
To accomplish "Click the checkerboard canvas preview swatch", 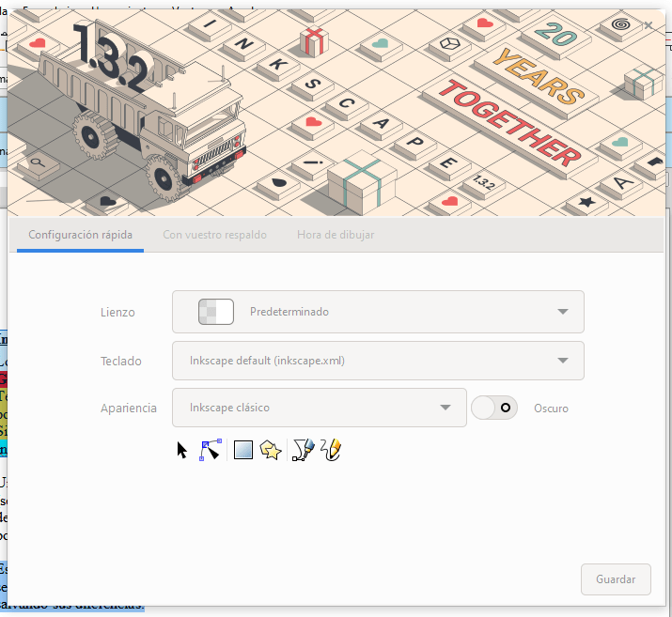I will click(215, 312).
